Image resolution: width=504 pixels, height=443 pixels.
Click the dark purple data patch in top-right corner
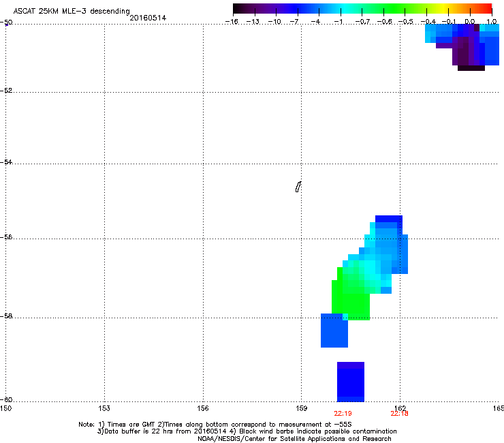(x=463, y=52)
